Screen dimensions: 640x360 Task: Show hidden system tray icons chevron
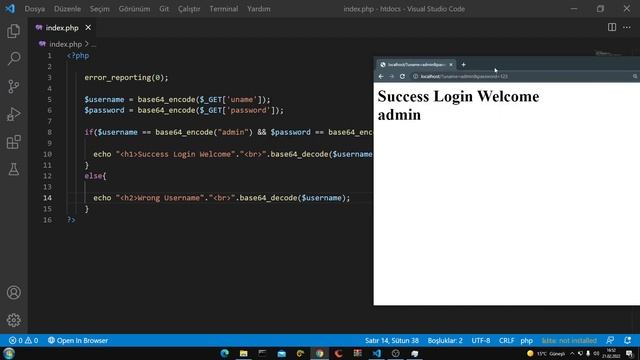coord(572,353)
